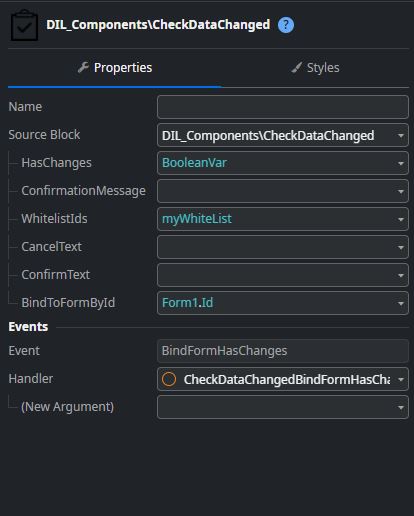
Task: Click the Handler label
Action: [x=31, y=379]
